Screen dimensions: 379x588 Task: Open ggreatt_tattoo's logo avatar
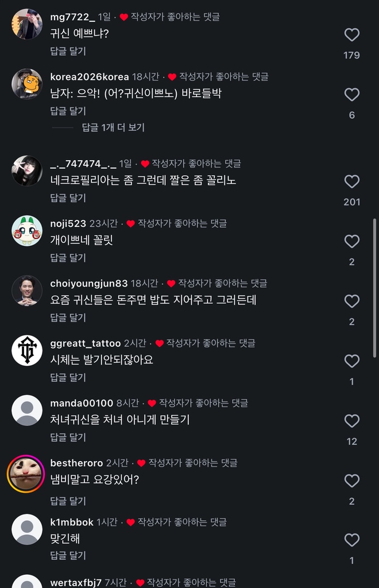27,350
